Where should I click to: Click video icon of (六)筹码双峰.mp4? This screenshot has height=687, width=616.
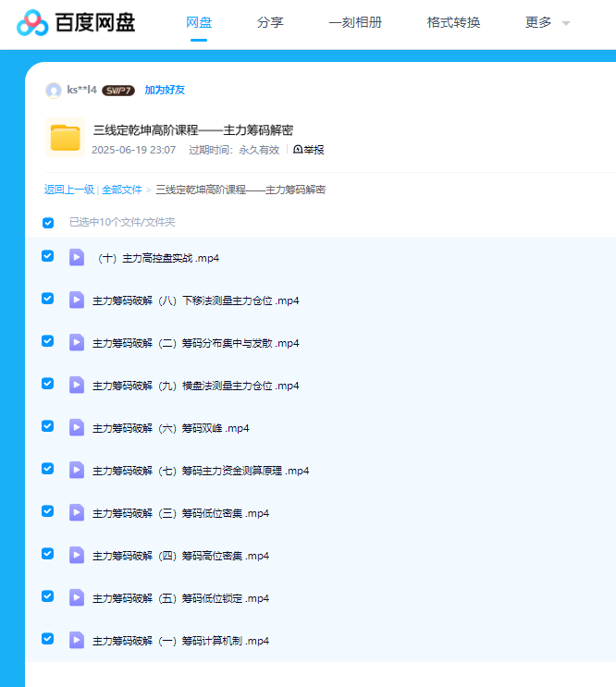[x=77, y=427]
